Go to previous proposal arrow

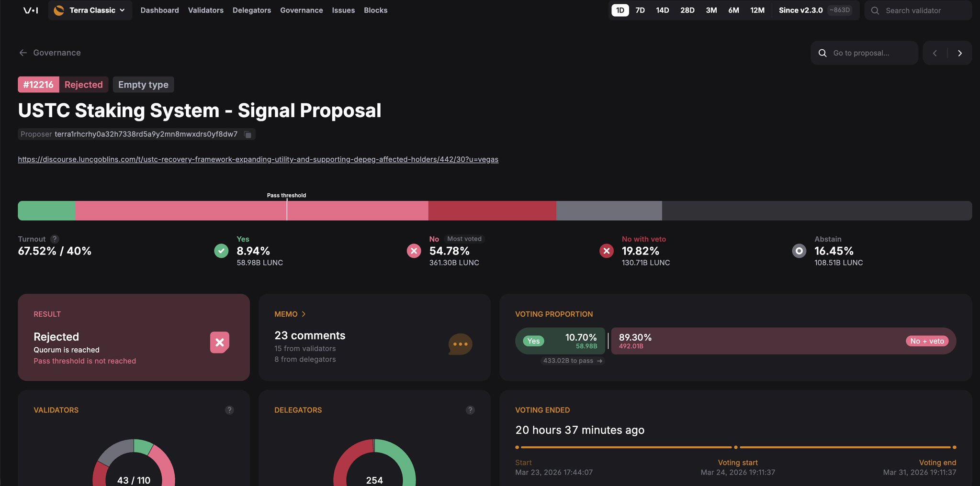tap(935, 53)
